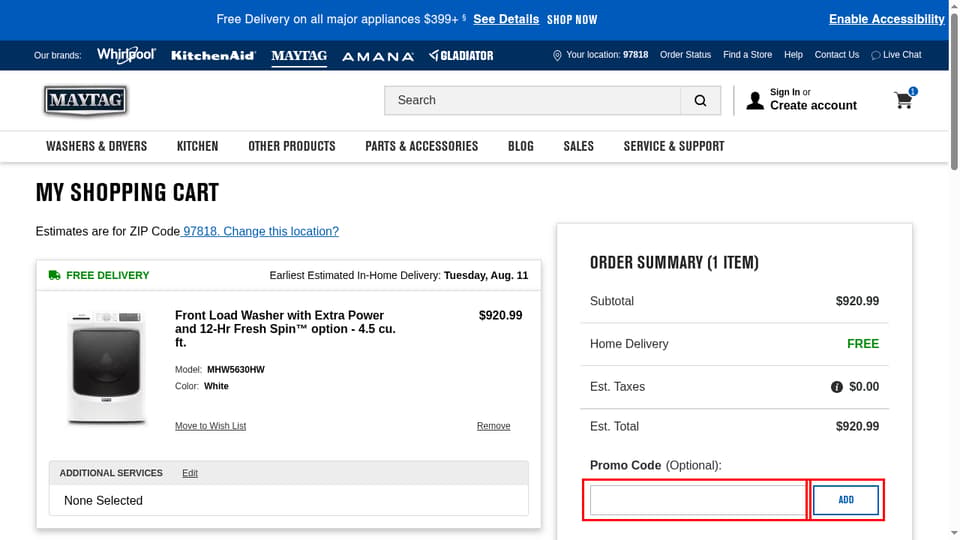
Task: Click the 'Tuesday, Aug. 11' delivery date
Action: [x=486, y=276]
